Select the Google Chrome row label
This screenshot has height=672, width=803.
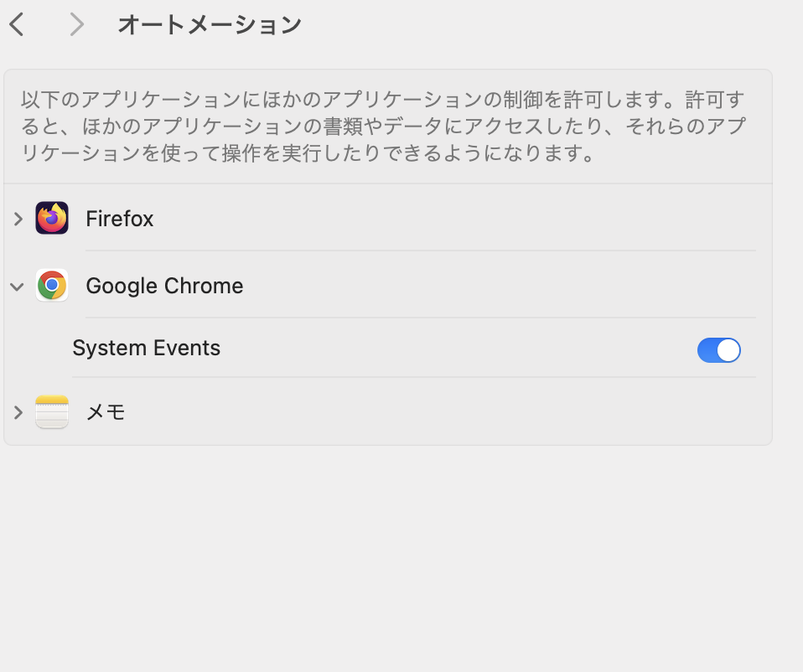pos(164,286)
